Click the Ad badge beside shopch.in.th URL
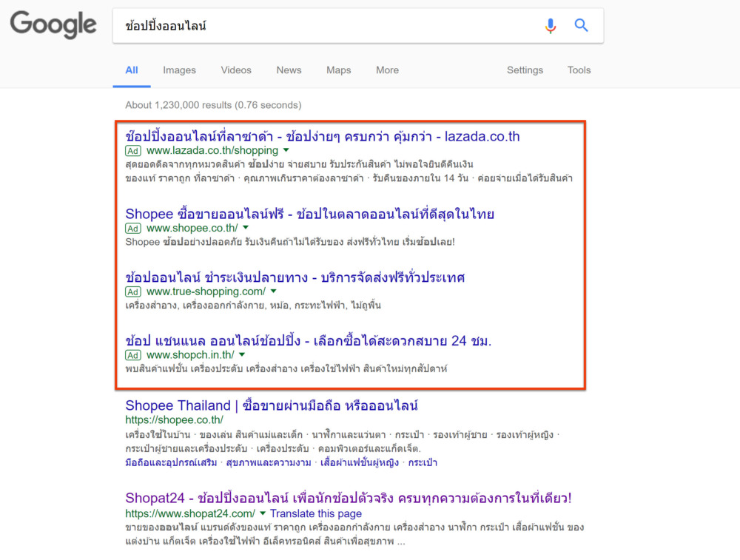This screenshot has width=740, height=560. pyautogui.click(x=133, y=355)
